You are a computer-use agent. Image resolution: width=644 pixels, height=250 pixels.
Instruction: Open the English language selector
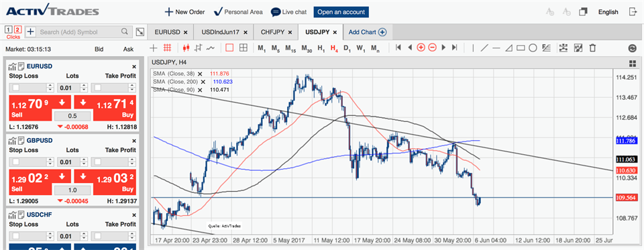608,12
